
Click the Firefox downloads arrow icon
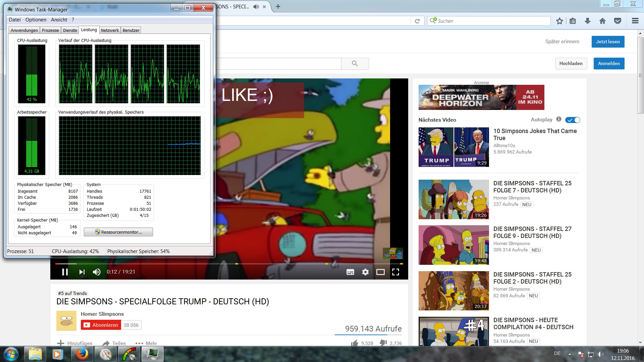(x=588, y=21)
